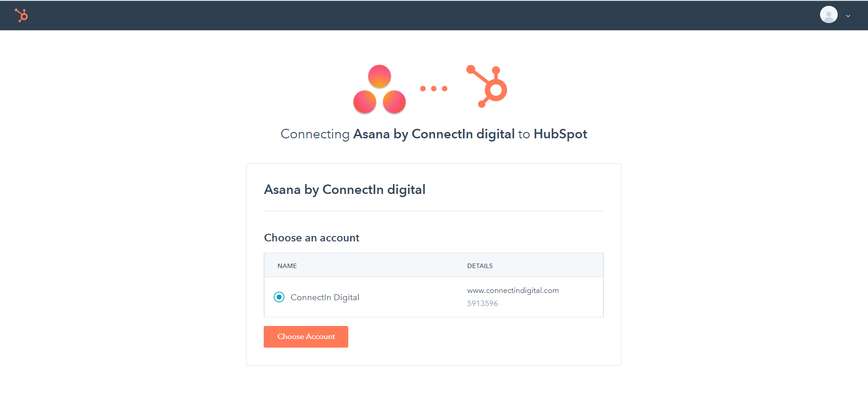
Task: Click the Asana three-dot logo
Action: click(x=379, y=89)
